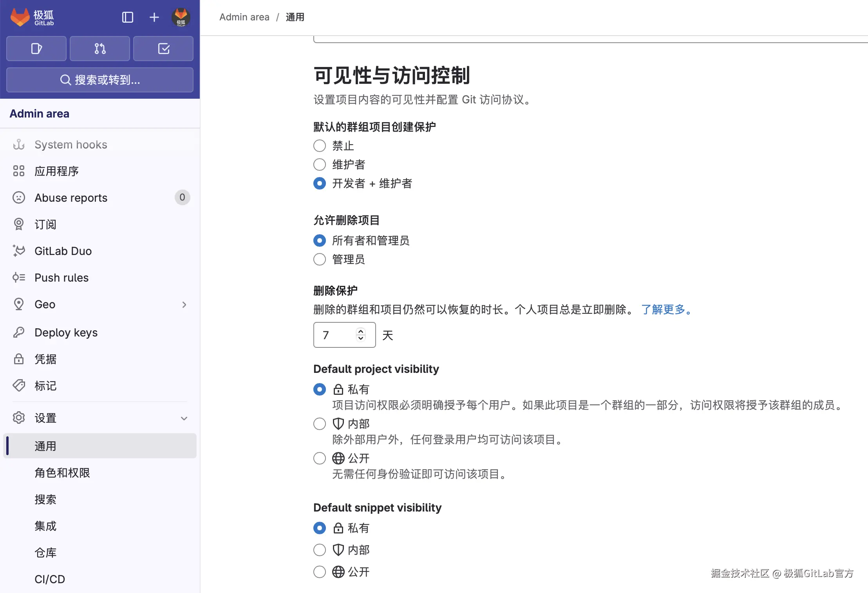Open assigned issues icon button
Image resolution: width=868 pixels, height=593 pixels.
[x=36, y=49]
